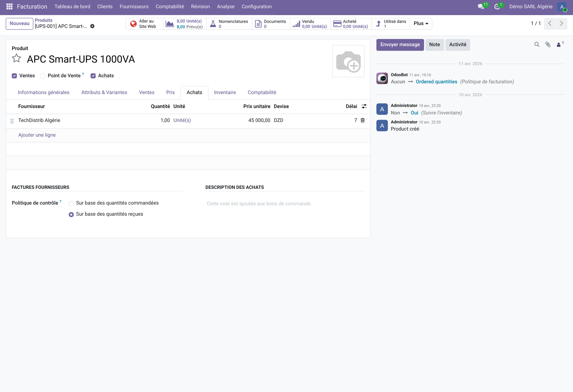Click the product name field
Viewport: 573px width, 392px height.
pos(176,59)
